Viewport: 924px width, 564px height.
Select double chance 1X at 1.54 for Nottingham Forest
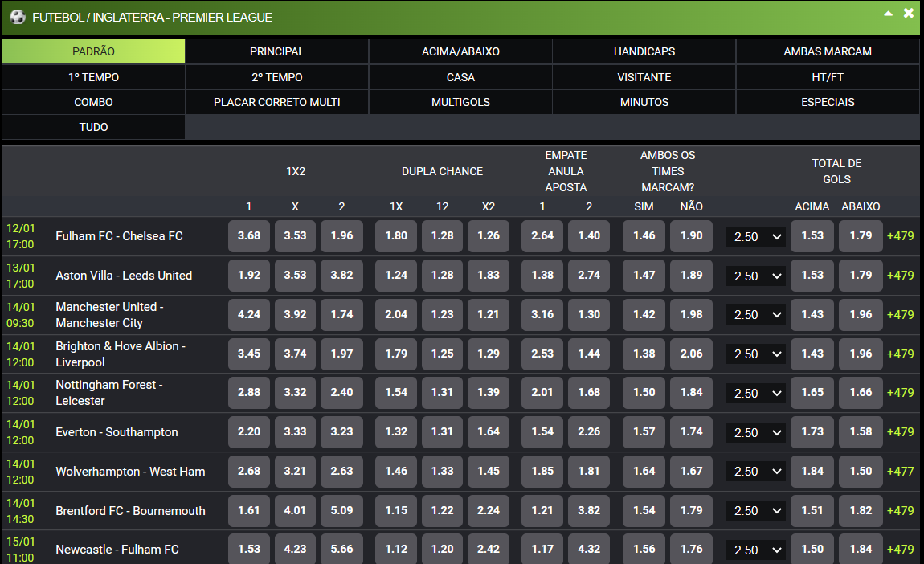[396, 393]
